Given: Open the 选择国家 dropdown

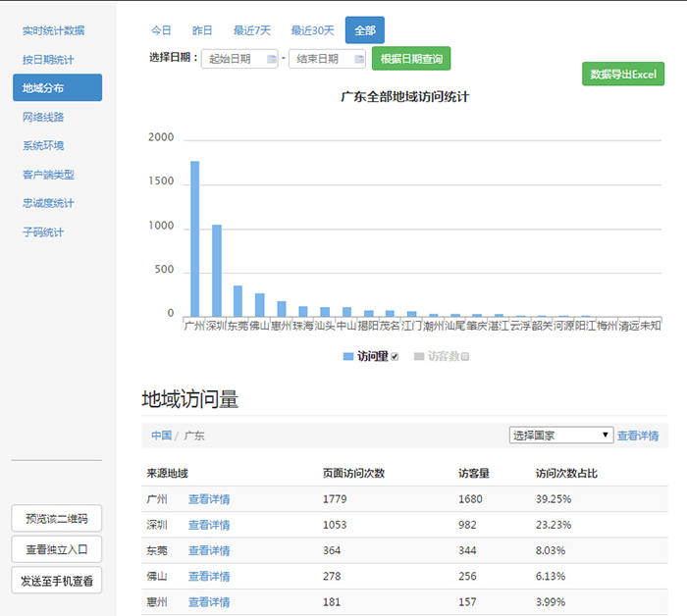Looking at the screenshot, I should [560, 435].
